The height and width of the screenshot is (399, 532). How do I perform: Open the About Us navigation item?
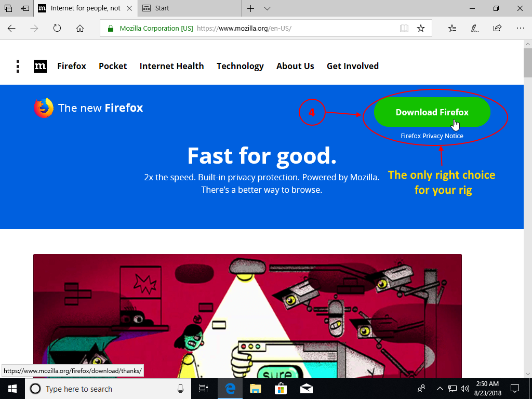click(295, 66)
